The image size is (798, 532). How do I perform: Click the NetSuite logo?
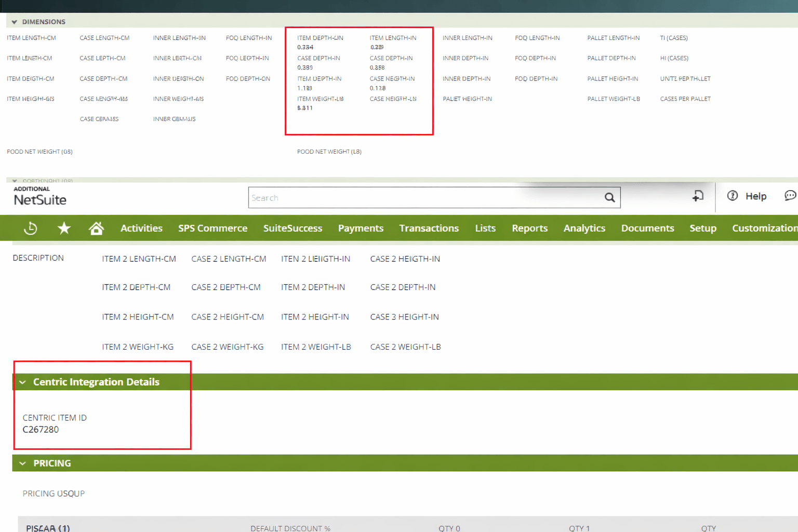coord(39,199)
